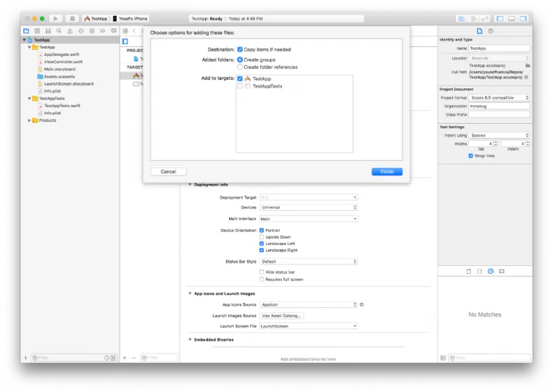
Task: Click the add target plus button
Action: (x=125, y=357)
